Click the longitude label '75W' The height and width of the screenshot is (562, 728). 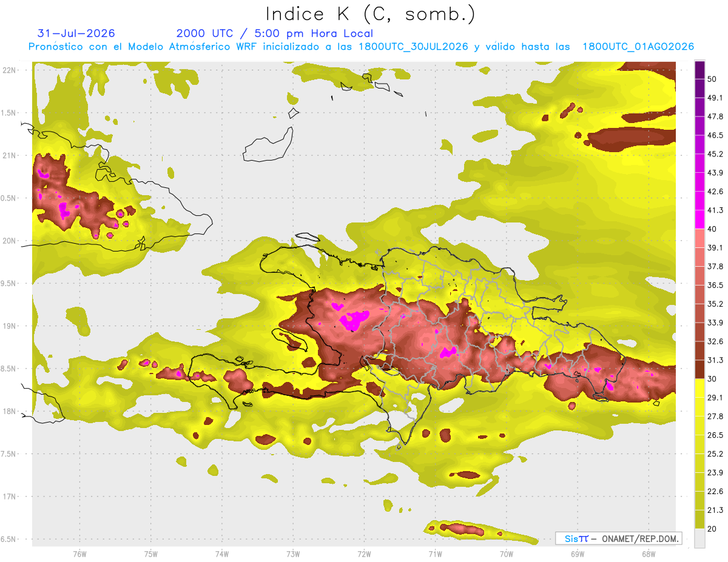click(150, 554)
